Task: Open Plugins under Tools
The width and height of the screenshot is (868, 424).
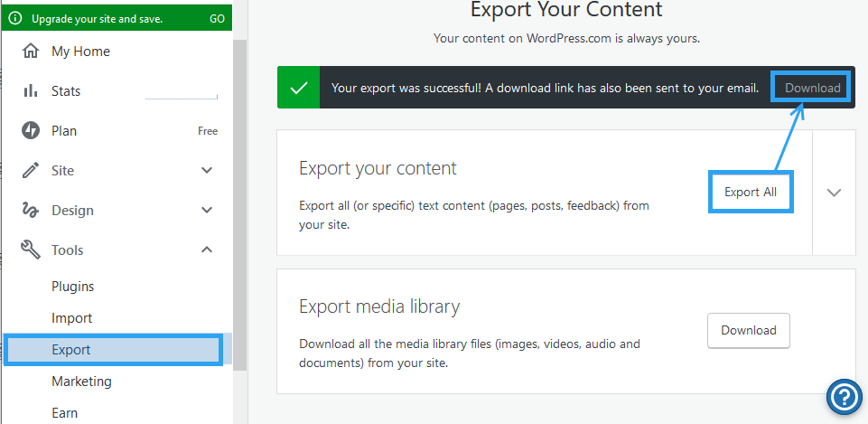Action: click(x=72, y=287)
